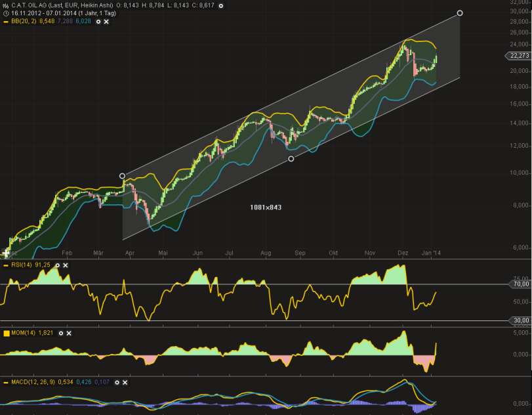
Task: Click the Jan '14 label on the time axis
Action: pos(431,253)
